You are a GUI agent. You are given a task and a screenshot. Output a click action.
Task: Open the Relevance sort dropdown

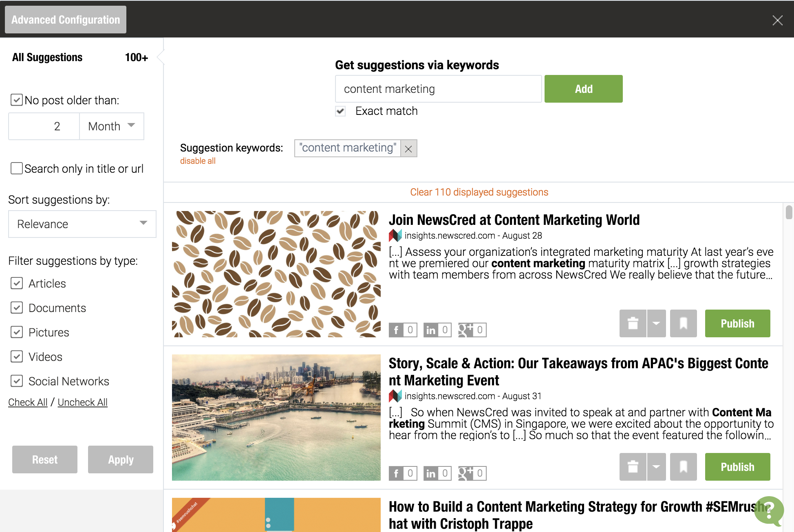click(x=82, y=224)
